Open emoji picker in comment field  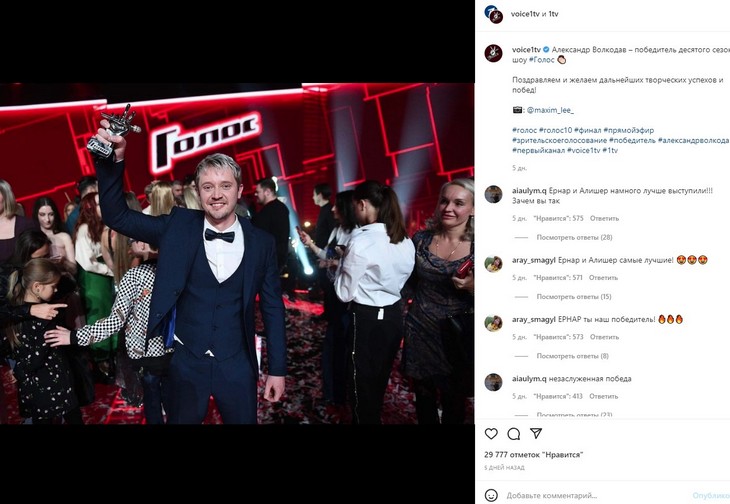[491, 495]
